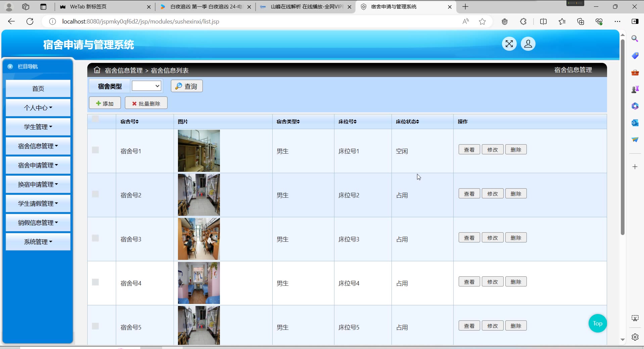
Task: Check the checkbox for 宿舍号1 row
Action: click(x=95, y=150)
